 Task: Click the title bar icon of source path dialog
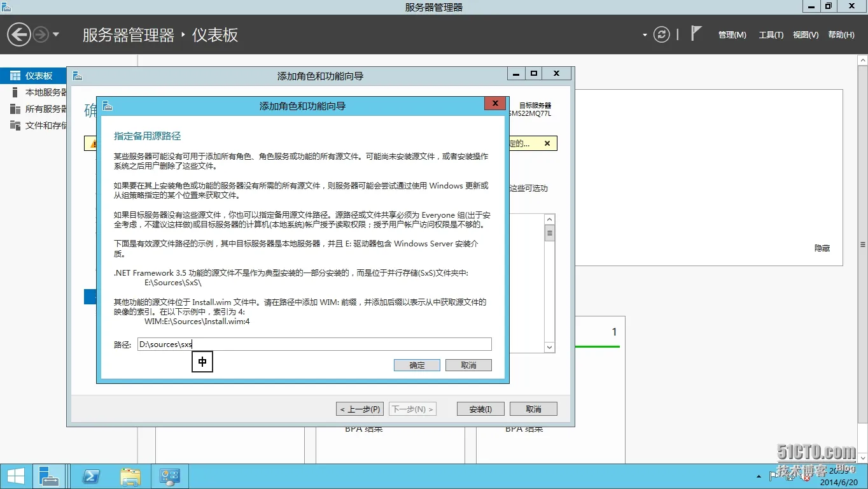point(108,106)
